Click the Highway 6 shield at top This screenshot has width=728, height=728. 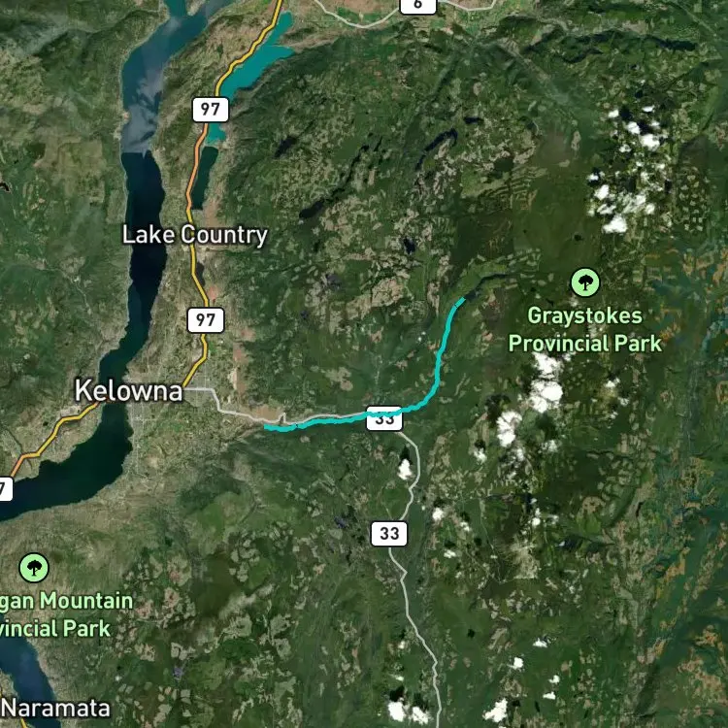(x=417, y=6)
